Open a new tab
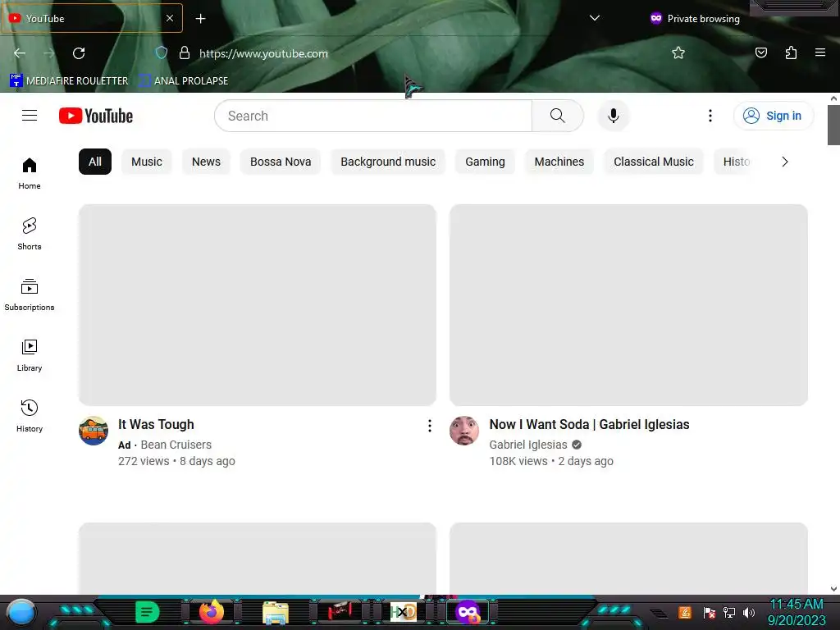840x630 pixels. pos(200,19)
